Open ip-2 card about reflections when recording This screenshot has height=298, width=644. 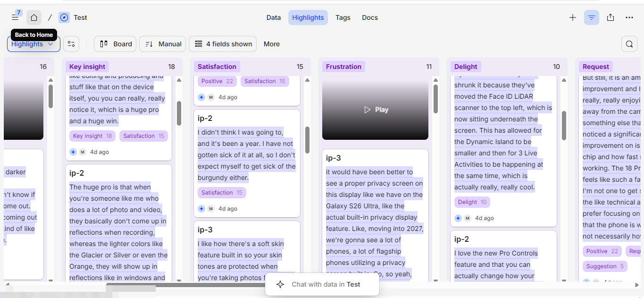pyautogui.click(x=118, y=223)
